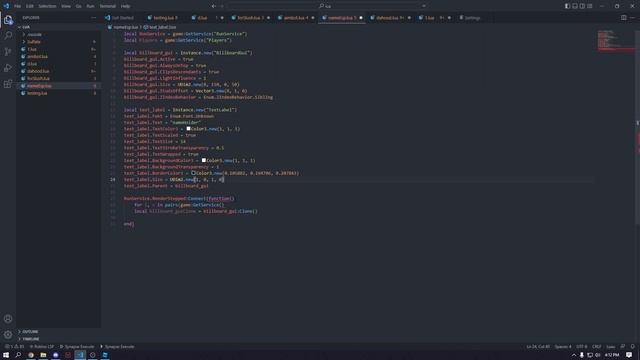Screen dimensions: 640x360
Task: Split the editor to the right
Action: [624, 18]
